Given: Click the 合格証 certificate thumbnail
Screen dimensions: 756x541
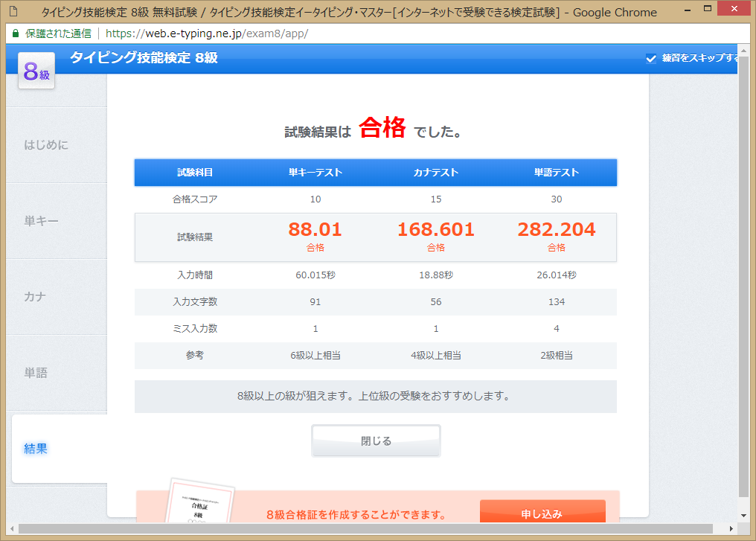Looking at the screenshot, I should [x=199, y=504].
